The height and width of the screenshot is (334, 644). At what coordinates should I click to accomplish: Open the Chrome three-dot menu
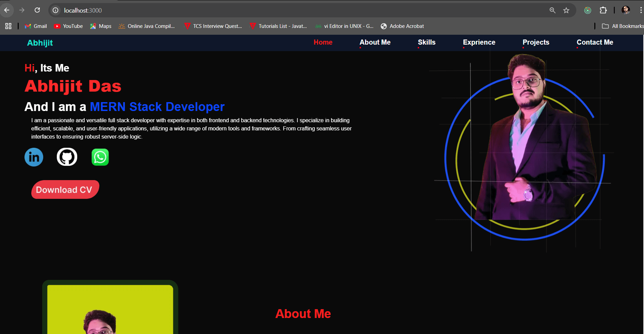(641, 10)
